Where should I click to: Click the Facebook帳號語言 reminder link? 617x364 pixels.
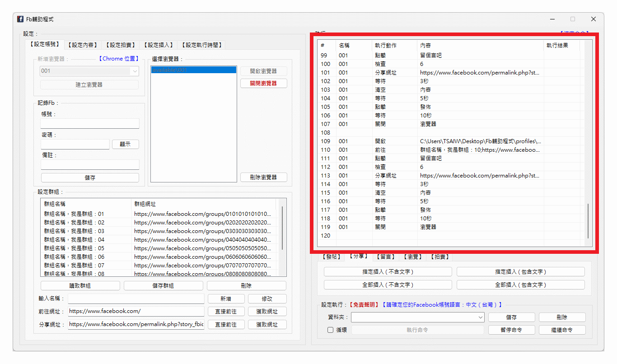pos(442,305)
